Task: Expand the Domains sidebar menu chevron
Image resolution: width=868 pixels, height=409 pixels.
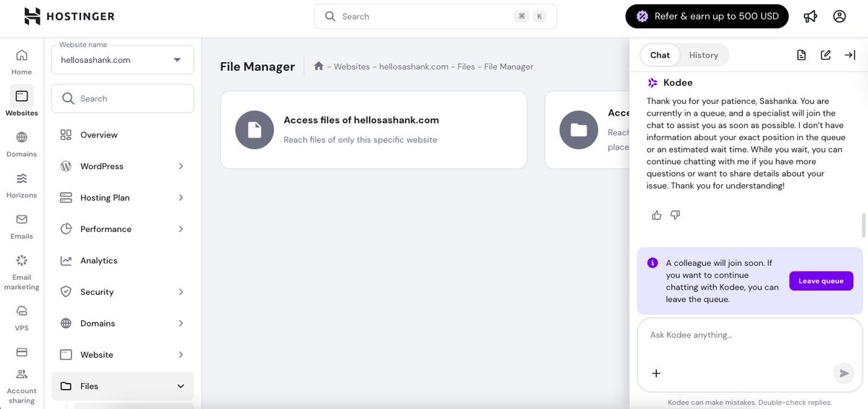Action: tap(181, 324)
